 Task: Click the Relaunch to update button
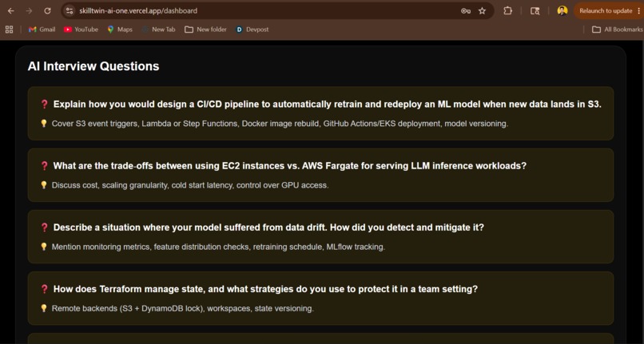click(606, 11)
